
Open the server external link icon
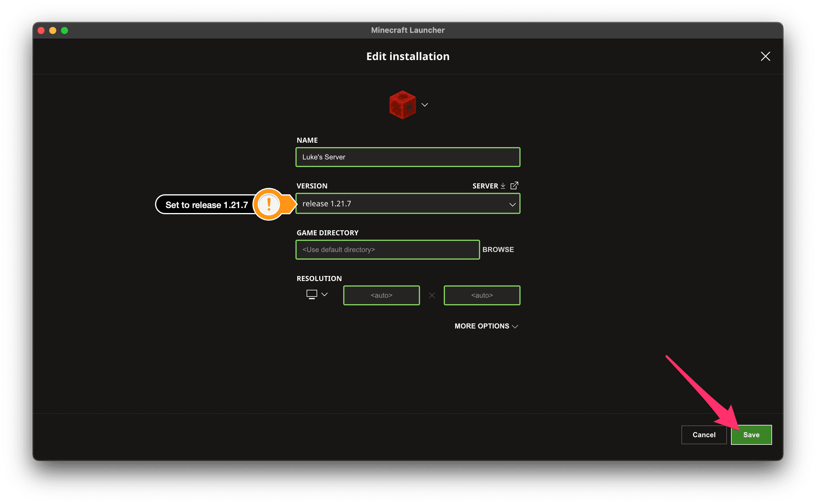515,185
